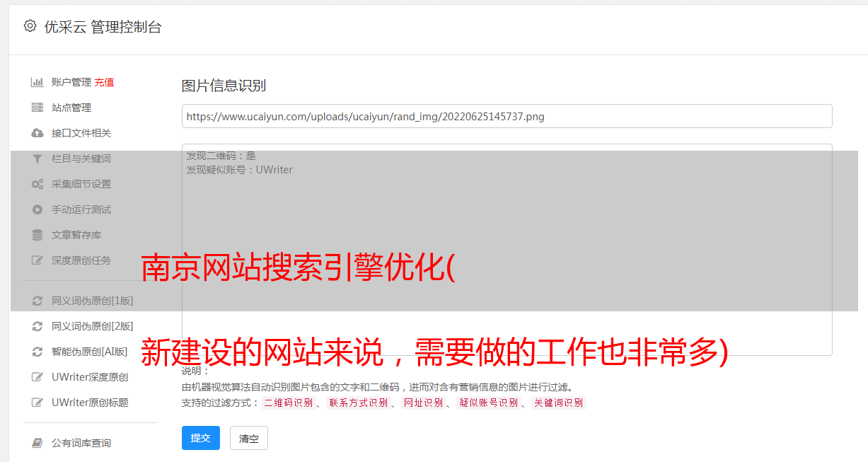Follow the red 充值 recharge link
Viewport: 868px width, 462px height.
104,82
